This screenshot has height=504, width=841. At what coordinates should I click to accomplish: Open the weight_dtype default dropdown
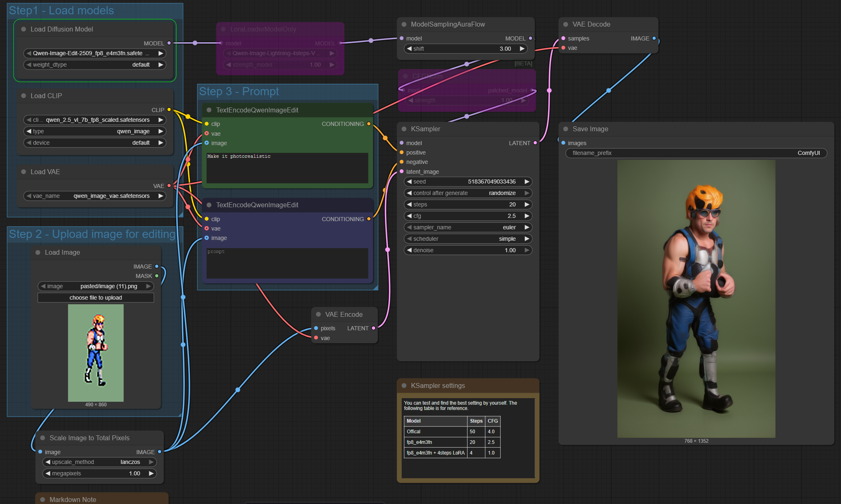pos(95,65)
